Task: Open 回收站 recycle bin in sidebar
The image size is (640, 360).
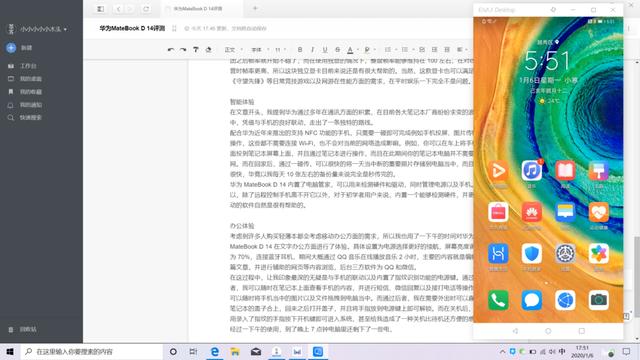Action: coord(22,329)
